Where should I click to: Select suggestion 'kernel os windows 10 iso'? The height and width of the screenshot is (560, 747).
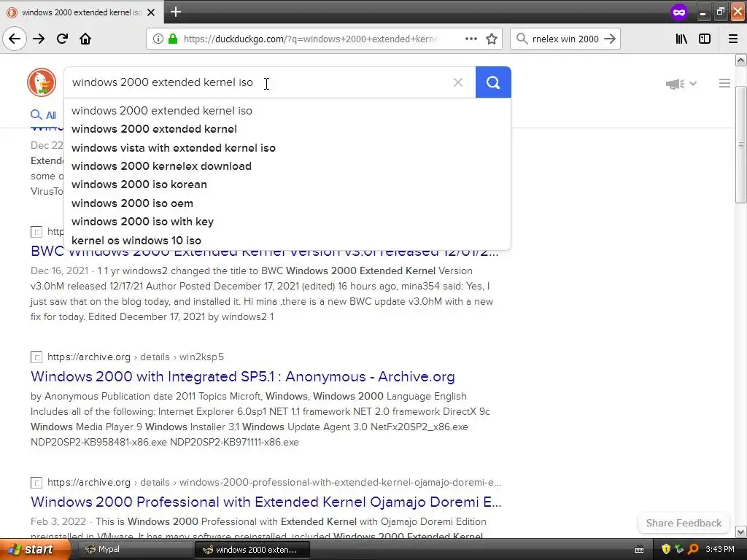point(287,241)
